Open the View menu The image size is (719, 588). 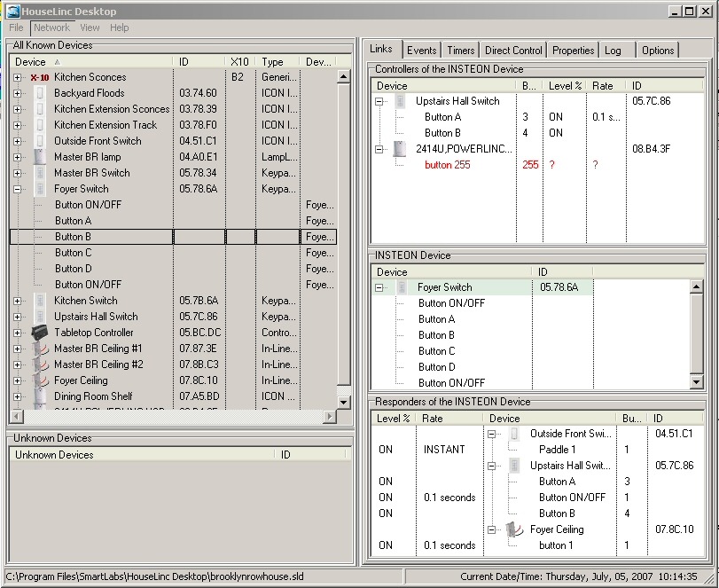tap(90, 27)
